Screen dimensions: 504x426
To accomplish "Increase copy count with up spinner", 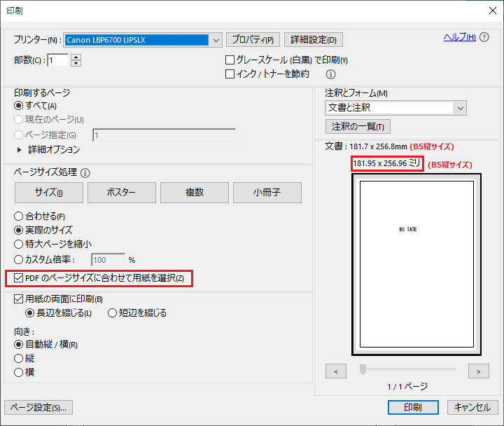I will [76, 57].
